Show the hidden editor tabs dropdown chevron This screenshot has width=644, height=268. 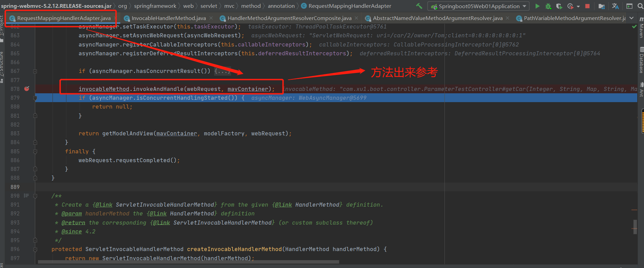click(631, 18)
